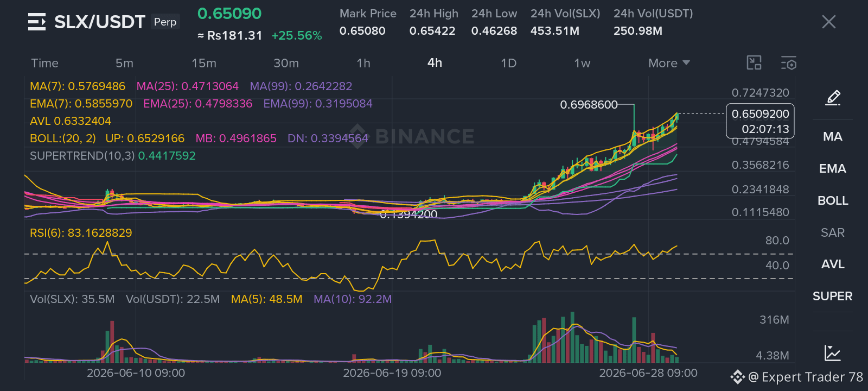Close the chart with the X icon
This screenshot has width=868, height=391.
[x=828, y=22]
